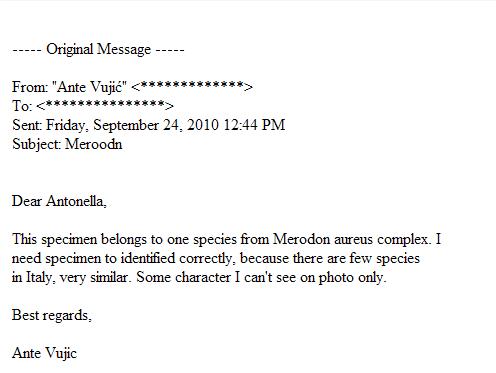This screenshot has width=496, height=373.
Task: Click the words "photo only"
Action: (x=352, y=277)
